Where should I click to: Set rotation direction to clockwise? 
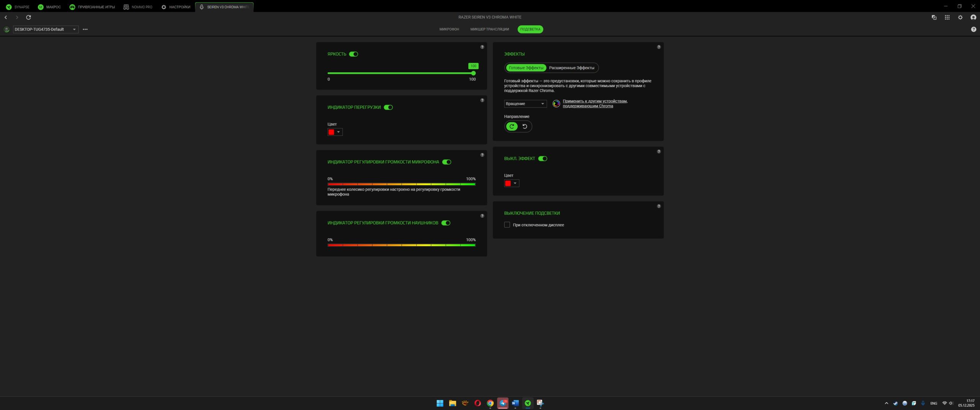click(x=512, y=126)
